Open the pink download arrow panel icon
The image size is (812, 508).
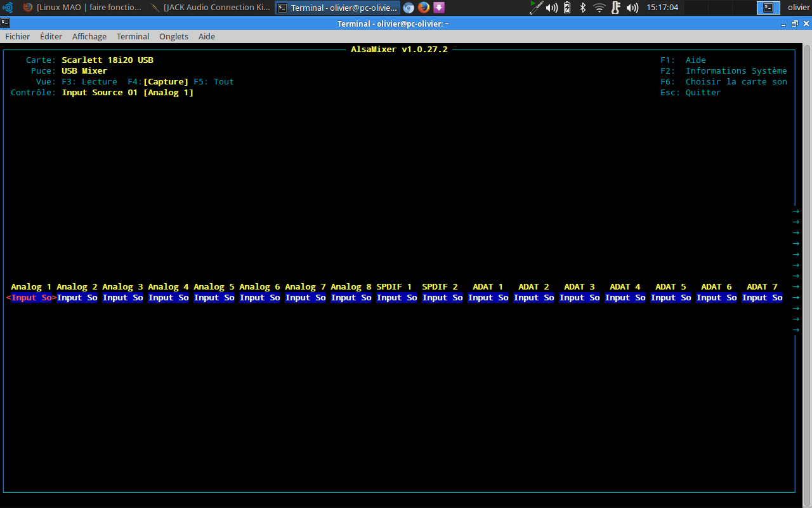(438, 8)
